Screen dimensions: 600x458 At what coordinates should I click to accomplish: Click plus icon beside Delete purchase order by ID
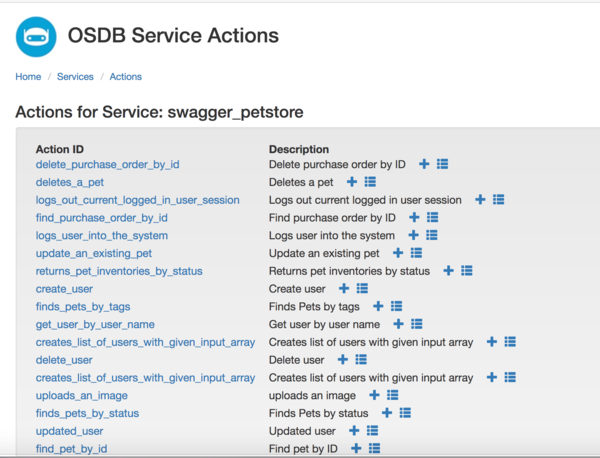[424, 164]
